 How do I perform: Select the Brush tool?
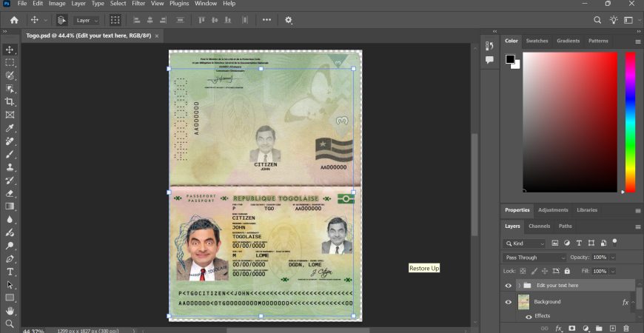point(10,155)
